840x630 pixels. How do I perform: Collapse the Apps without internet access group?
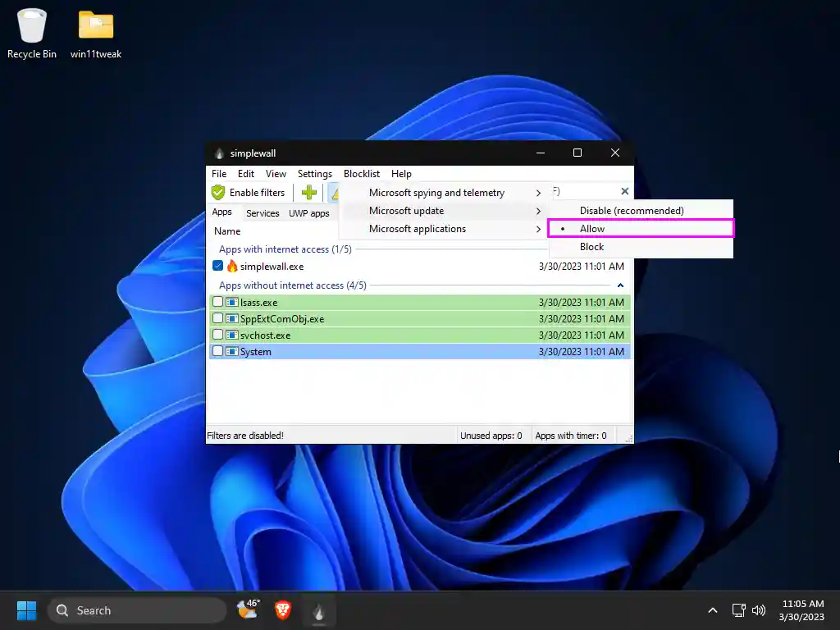620,285
